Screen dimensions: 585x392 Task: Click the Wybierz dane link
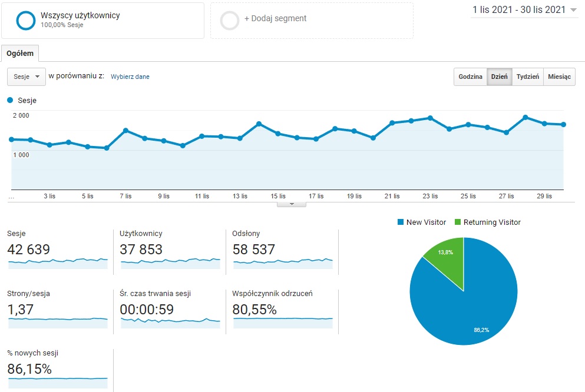click(130, 77)
